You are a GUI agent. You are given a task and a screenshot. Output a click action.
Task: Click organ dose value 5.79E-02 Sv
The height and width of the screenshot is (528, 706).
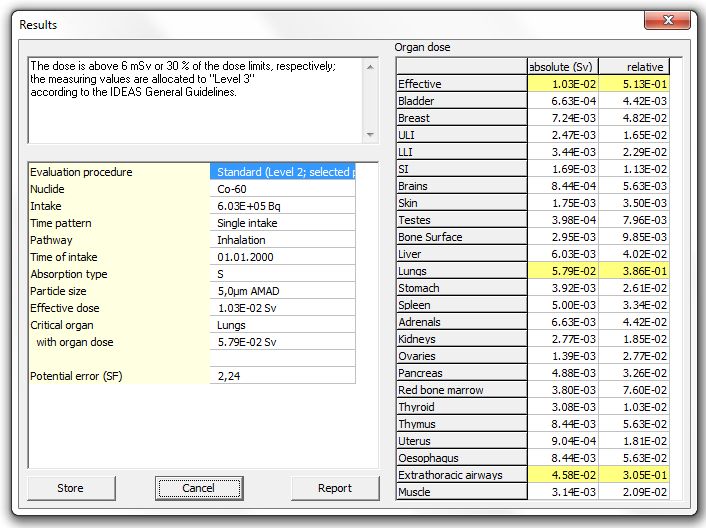click(x=283, y=342)
